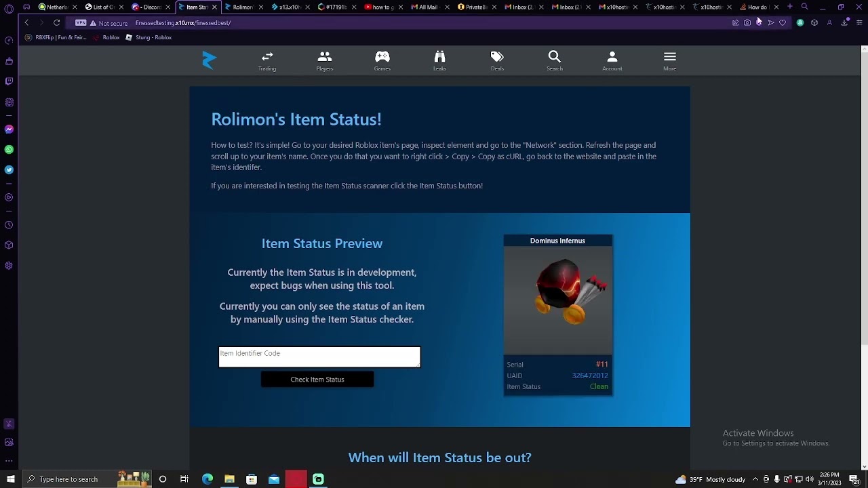Switch to the Netherla browser tab
The width and height of the screenshot is (868, 488).
58,7
